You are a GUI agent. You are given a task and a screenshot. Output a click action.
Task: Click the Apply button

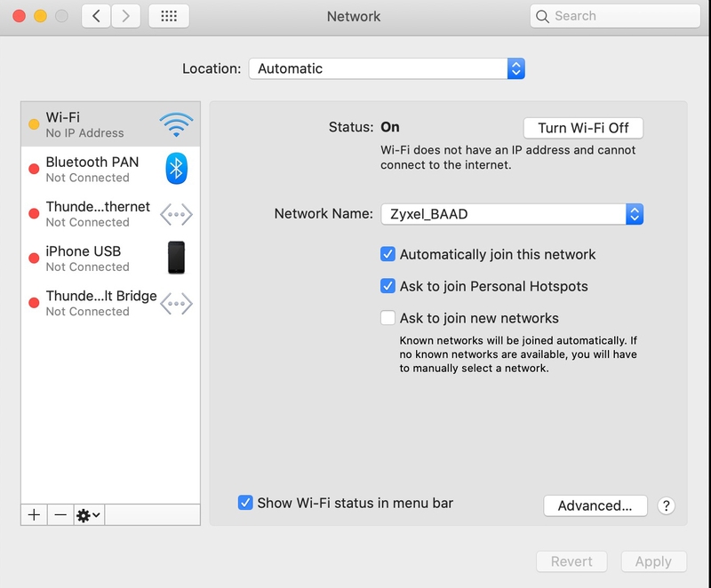click(653, 561)
